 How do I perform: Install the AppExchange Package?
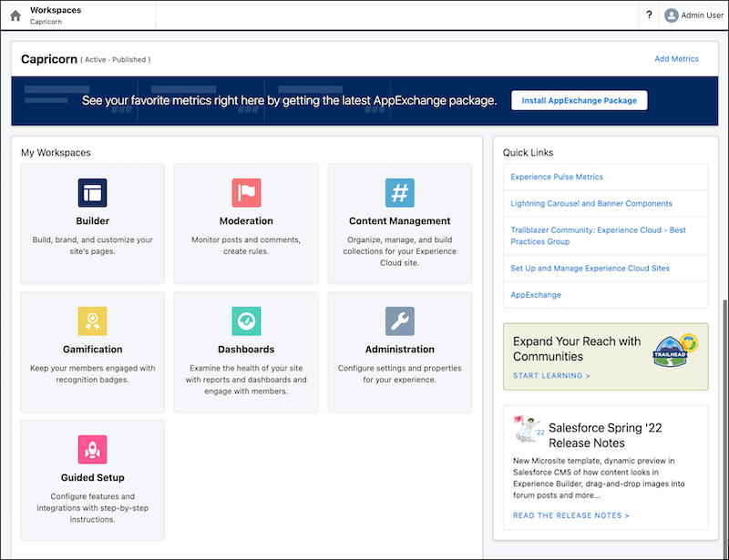click(579, 100)
